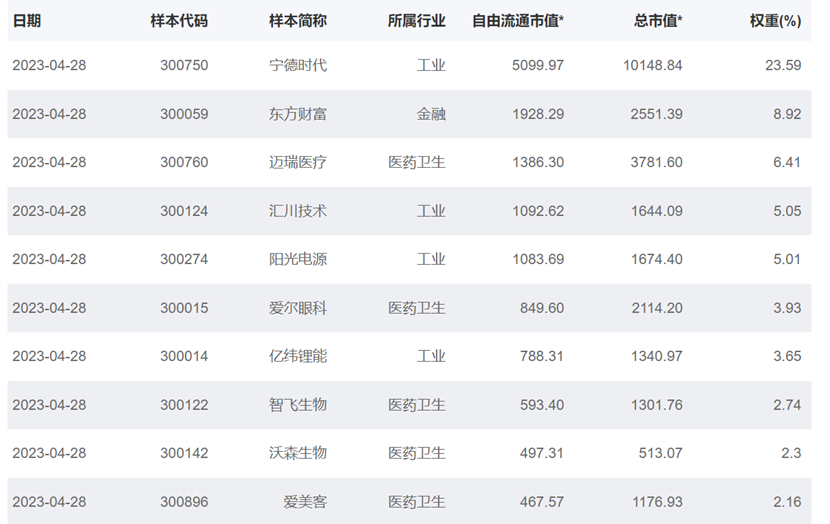The image size is (830, 524).
Task: Click total market cap 1301.76
Action: tap(656, 405)
